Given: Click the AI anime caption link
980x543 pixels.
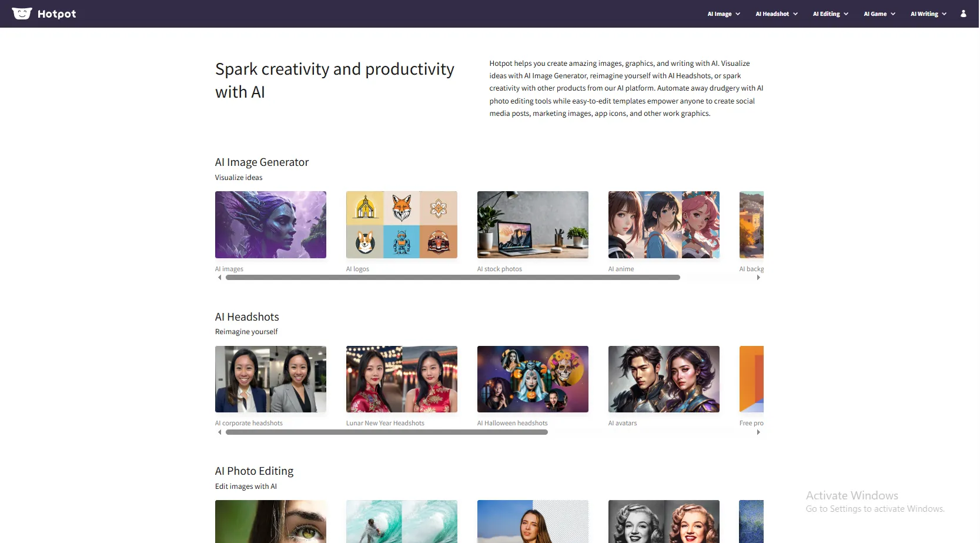Looking at the screenshot, I should click(x=621, y=269).
